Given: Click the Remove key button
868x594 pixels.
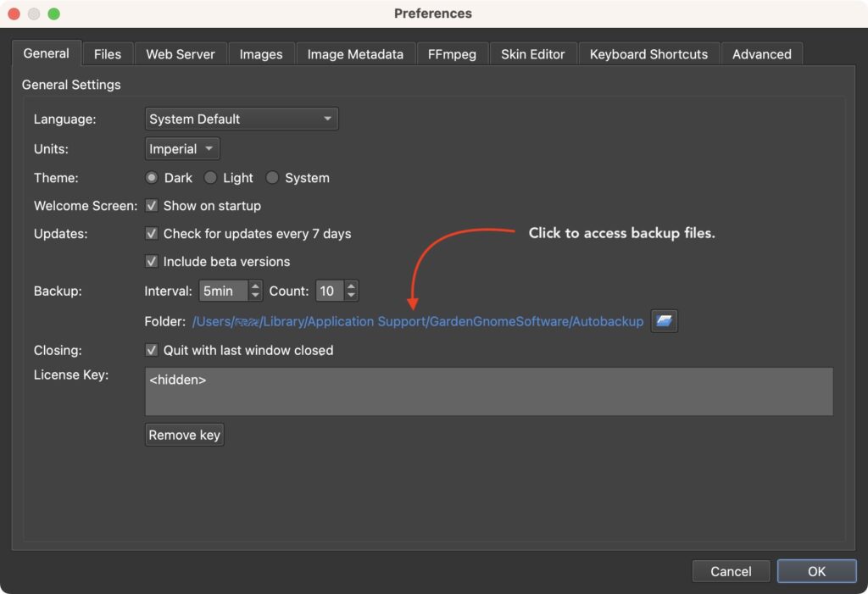Looking at the screenshot, I should pyautogui.click(x=184, y=435).
